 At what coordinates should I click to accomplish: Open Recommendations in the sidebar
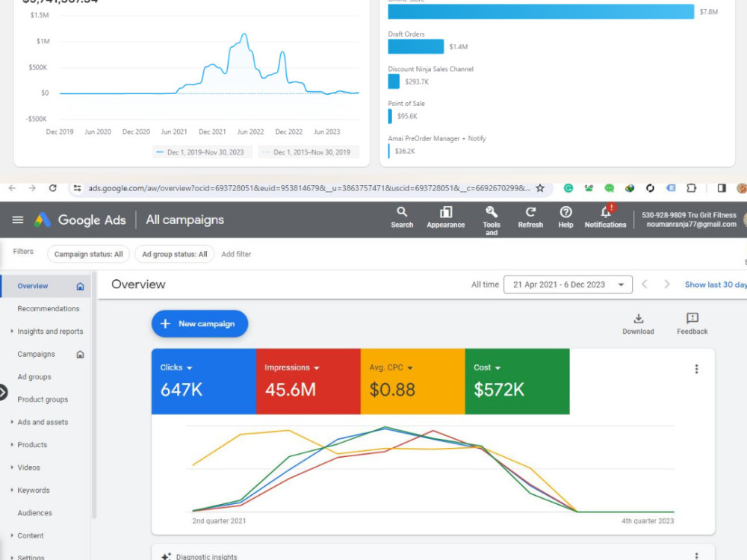[x=49, y=308]
